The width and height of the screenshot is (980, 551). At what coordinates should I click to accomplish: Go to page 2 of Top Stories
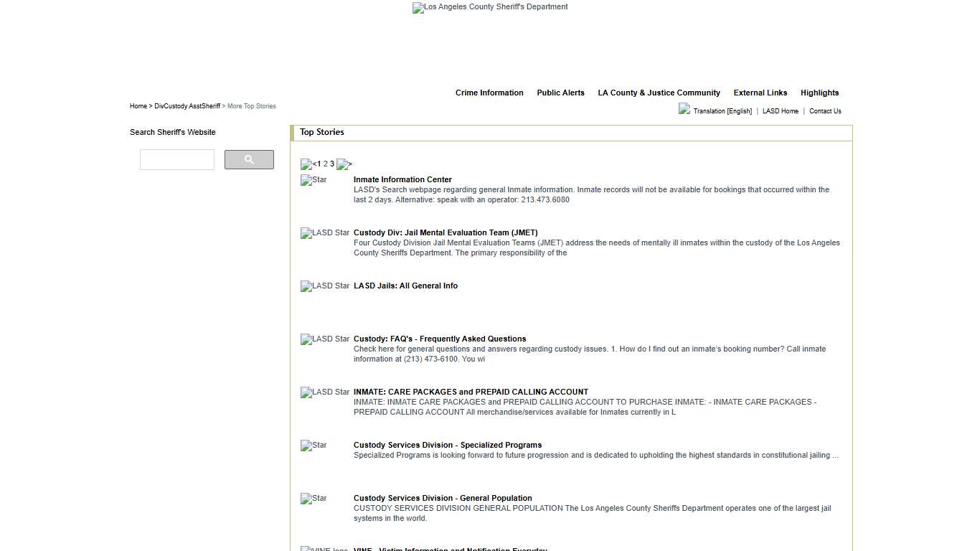[x=324, y=164]
